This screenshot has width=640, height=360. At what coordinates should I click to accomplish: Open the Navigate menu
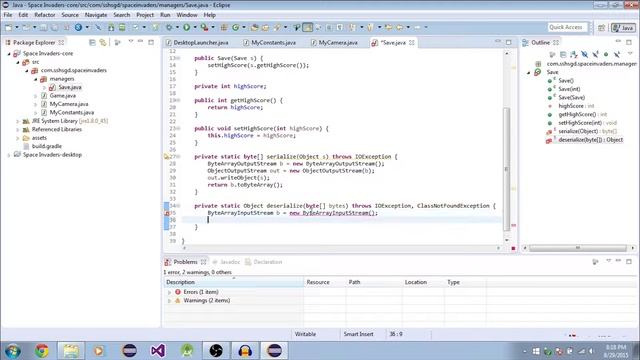96,15
